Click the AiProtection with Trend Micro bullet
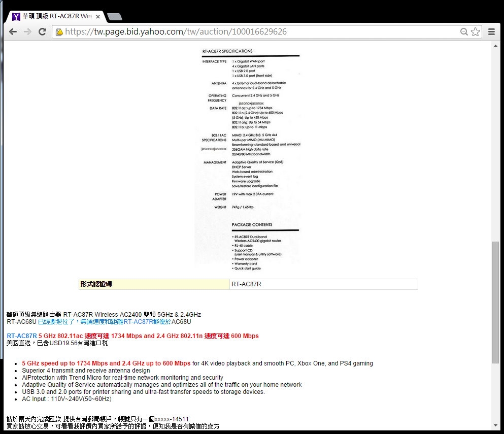The image size is (504, 434). (x=122, y=378)
